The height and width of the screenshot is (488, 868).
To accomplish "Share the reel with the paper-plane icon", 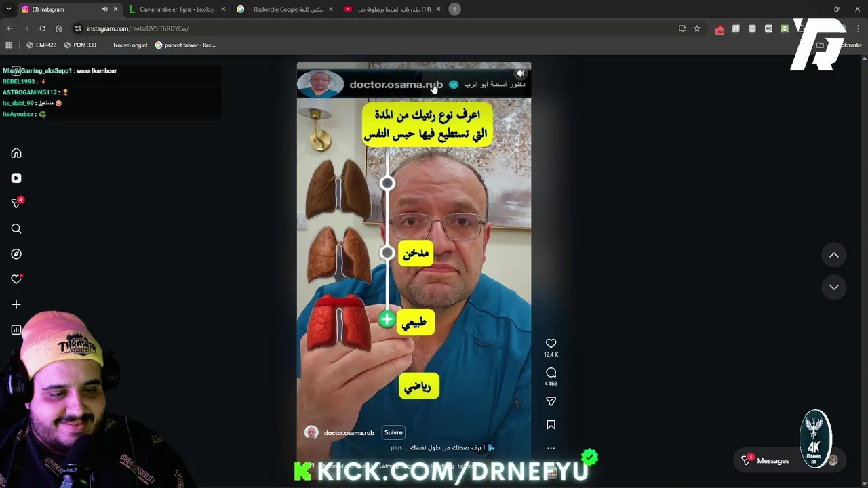I will point(551,401).
